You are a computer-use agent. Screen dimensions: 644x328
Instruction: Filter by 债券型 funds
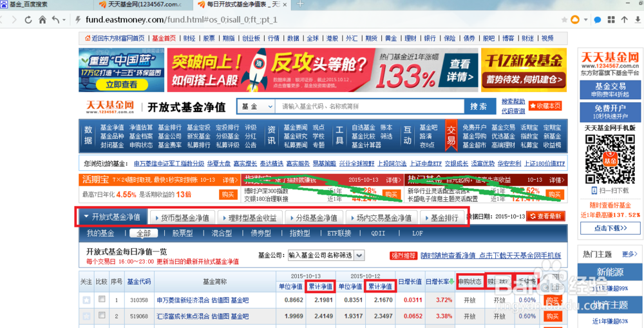(x=261, y=233)
